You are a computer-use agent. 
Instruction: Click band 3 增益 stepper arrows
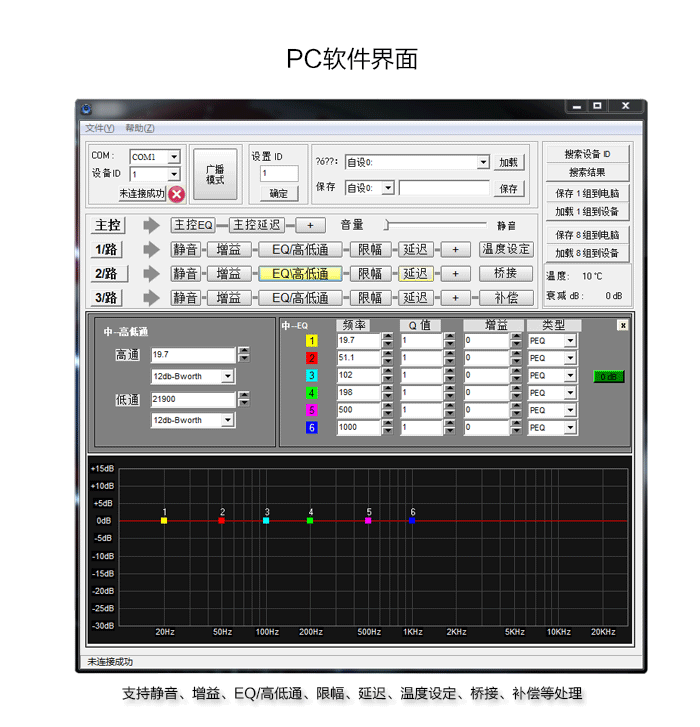pyautogui.click(x=516, y=375)
